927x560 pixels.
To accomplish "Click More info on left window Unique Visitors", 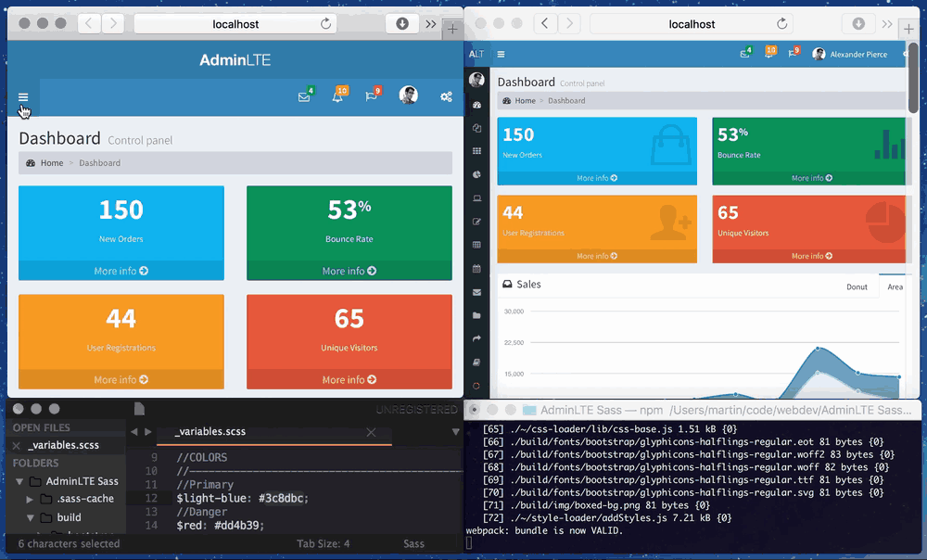I will (x=349, y=379).
